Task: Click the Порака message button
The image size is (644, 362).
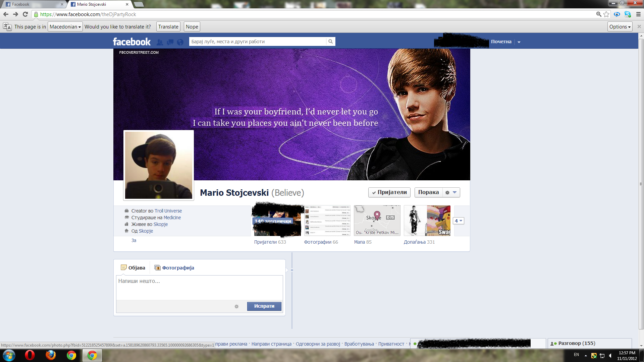Action: [428, 192]
